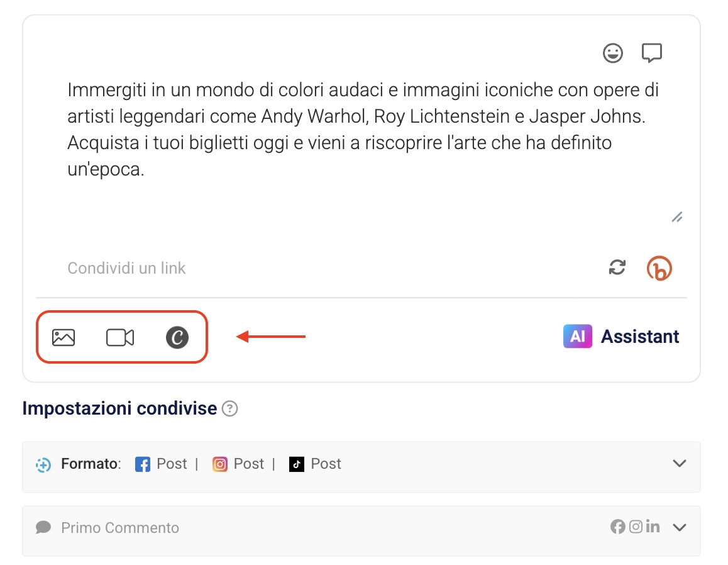Select the TikTok Post format
This screenshot has width=728, height=565.
[x=316, y=464]
